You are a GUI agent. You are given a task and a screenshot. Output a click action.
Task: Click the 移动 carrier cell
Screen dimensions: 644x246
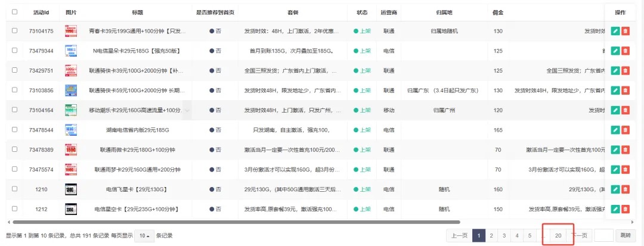(389, 110)
